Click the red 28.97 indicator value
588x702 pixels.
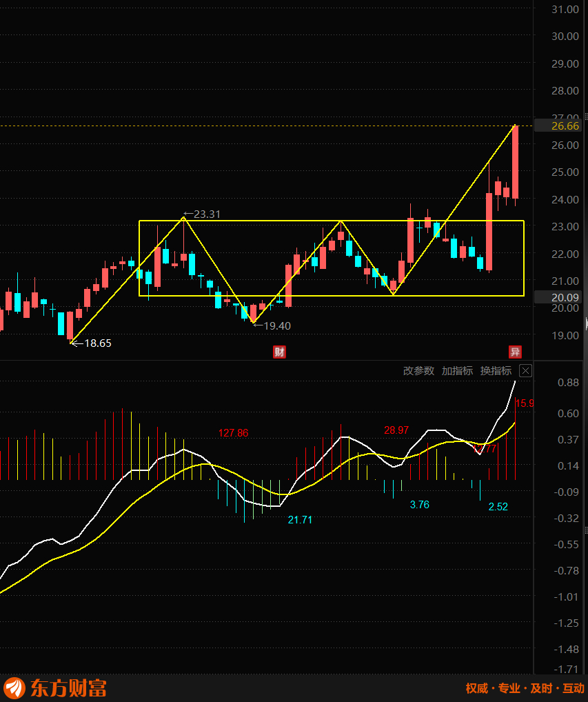[396, 430]
